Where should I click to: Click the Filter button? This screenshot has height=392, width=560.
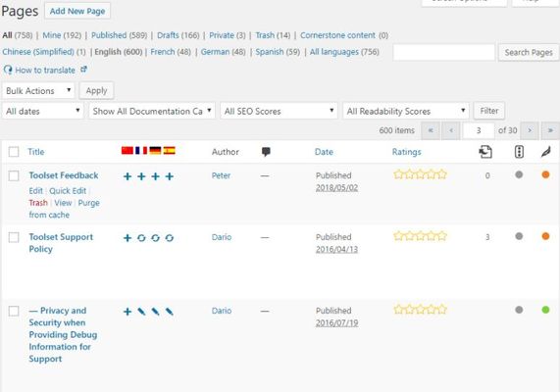pyautogui.click(x=489, y=111)
